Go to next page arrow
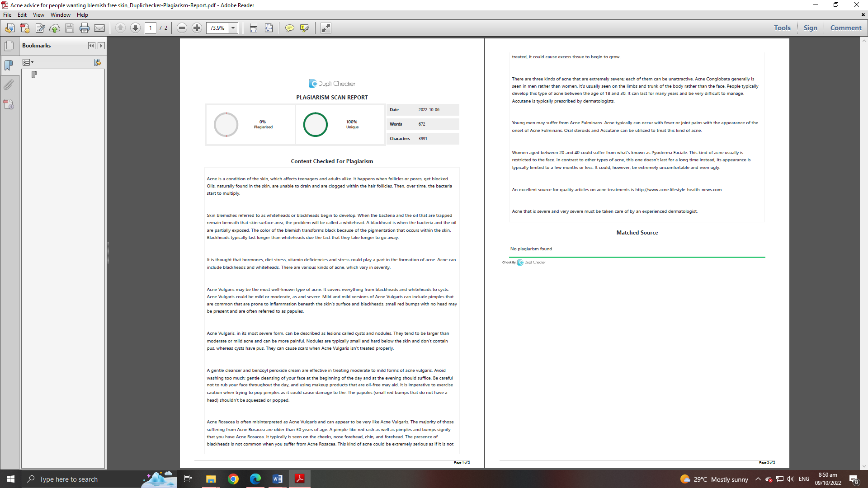This screenshot has width=868, height=488. (x=135, y=28)
